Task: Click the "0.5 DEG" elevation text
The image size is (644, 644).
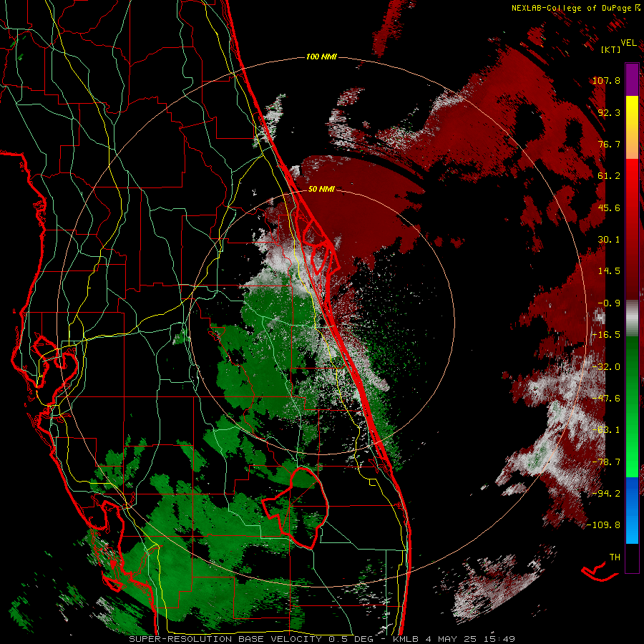Action: 351,639
